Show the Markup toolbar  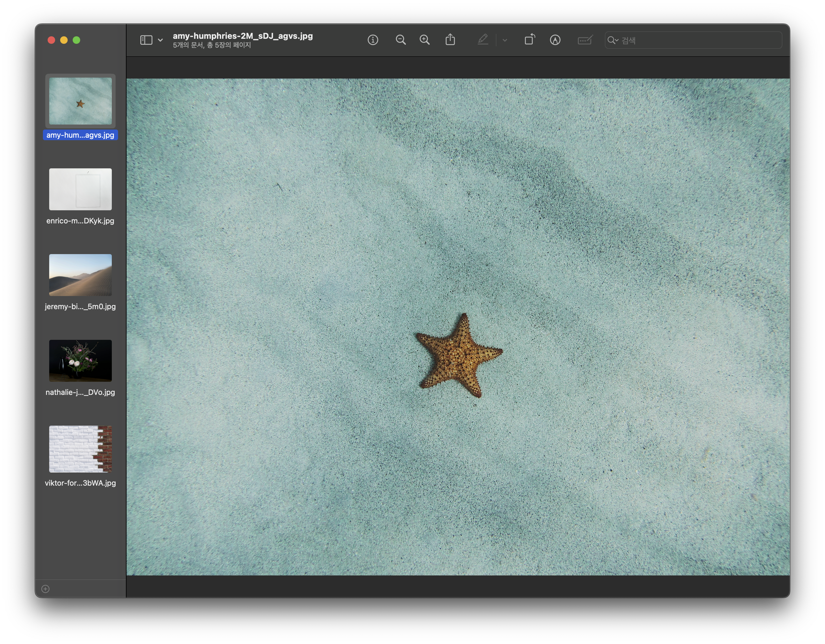(x=555, y=40)
